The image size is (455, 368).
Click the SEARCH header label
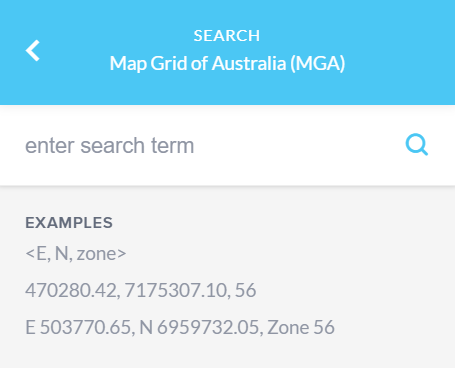[227, 36]
